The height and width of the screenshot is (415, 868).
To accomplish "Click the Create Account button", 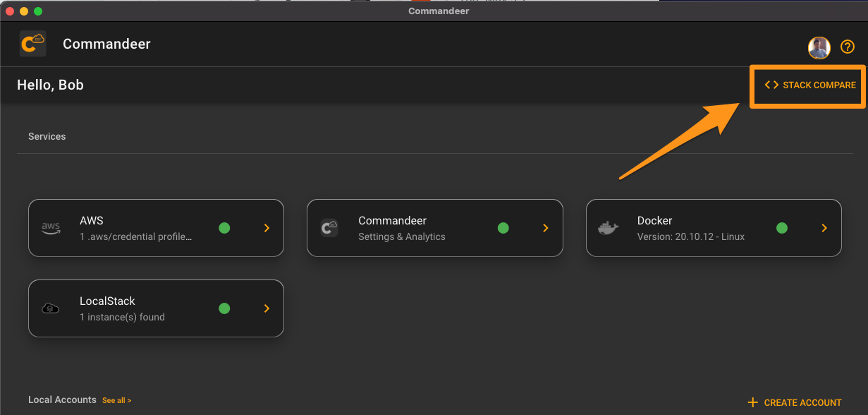I will (x=795, y=402).
